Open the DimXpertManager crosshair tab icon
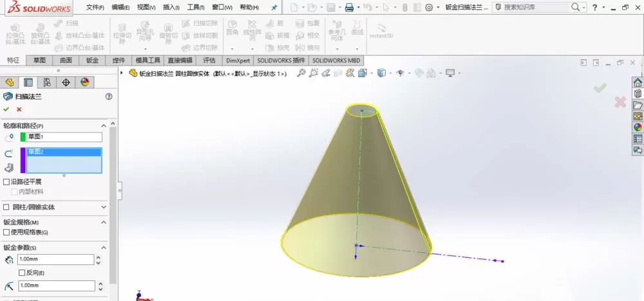The image size is (644, 301). [66, 82]
